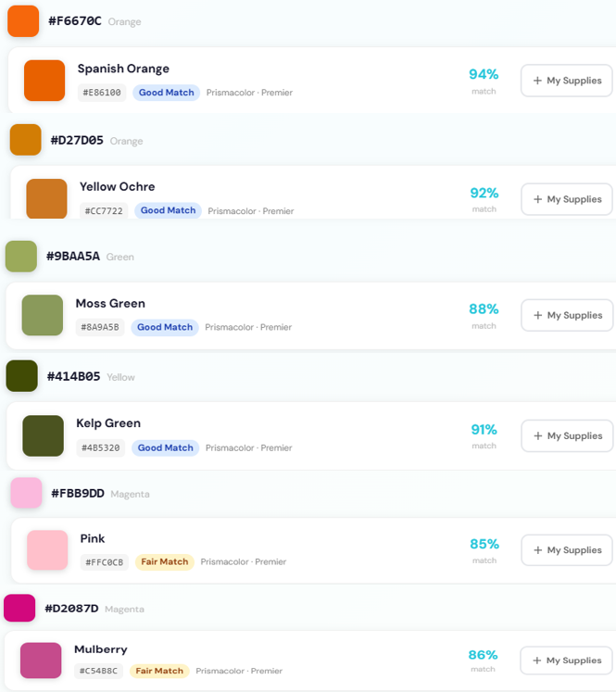
Task: Add Spanish Orange to My Supplies
Action: point(567,81)
